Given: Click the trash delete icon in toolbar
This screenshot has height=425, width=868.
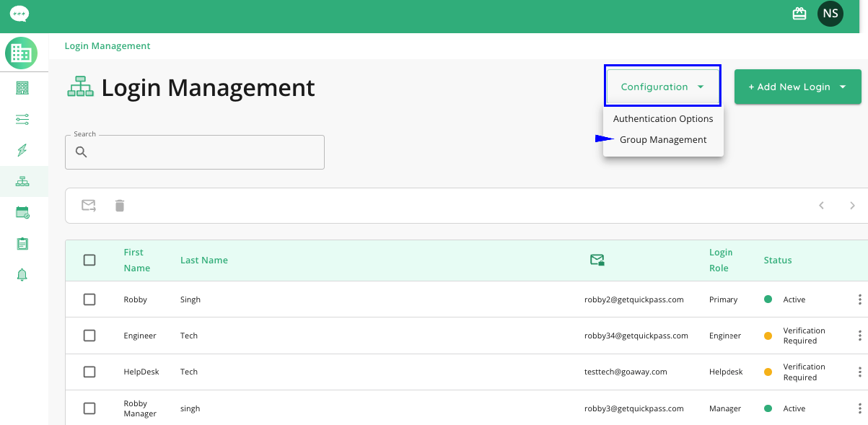Looking at the screenshot, I should [120, 206].
